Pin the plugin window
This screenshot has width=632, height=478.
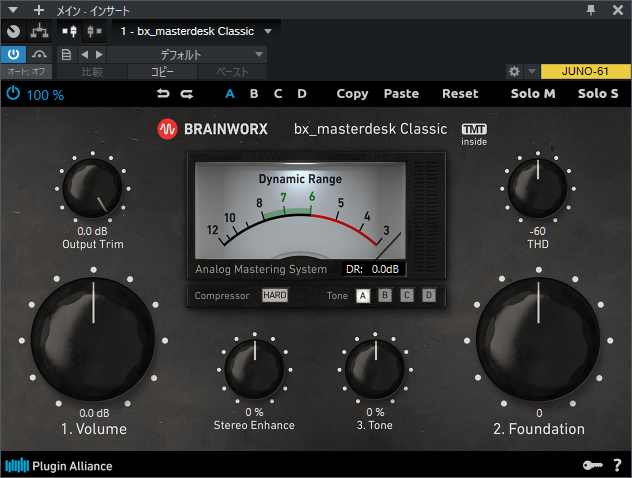tap(591, 10)
